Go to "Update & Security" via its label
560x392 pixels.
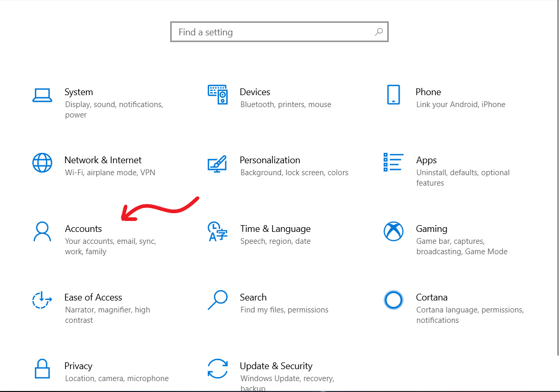pos(276,366)
